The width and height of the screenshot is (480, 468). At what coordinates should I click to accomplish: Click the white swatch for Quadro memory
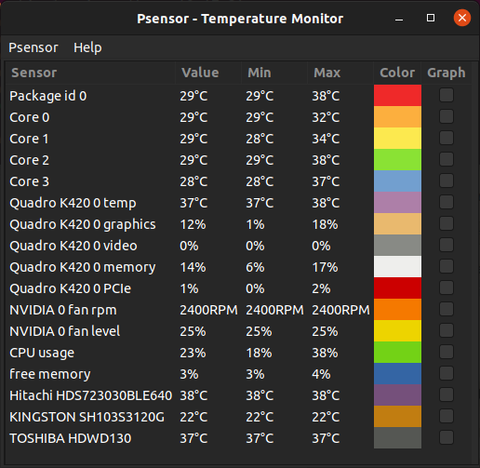pos(397,267)
